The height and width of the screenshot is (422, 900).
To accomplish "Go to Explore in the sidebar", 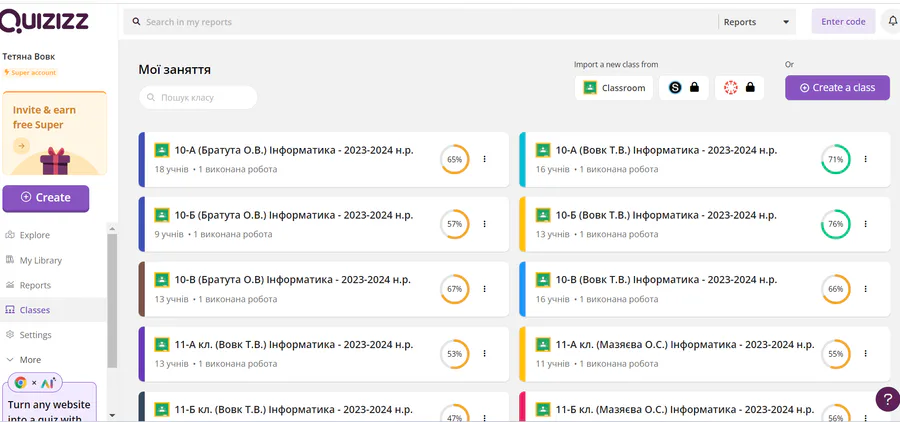I will [35, 236].
